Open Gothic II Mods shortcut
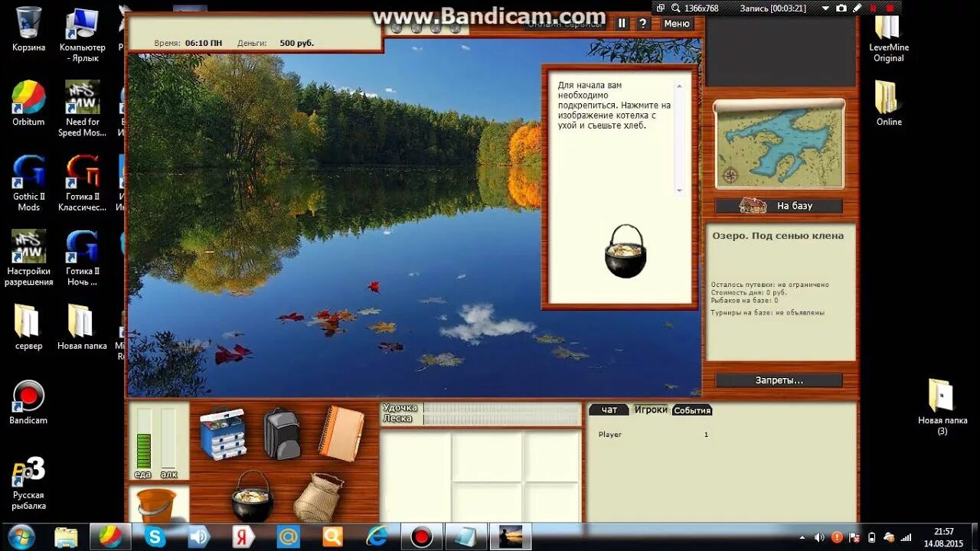 coord(28,183)
